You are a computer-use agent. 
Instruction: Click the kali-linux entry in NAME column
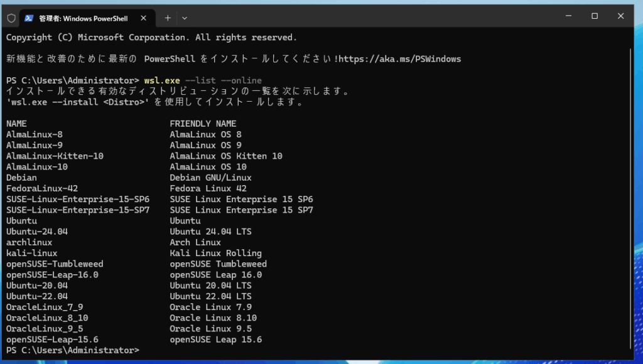click(x=32, y=254)
